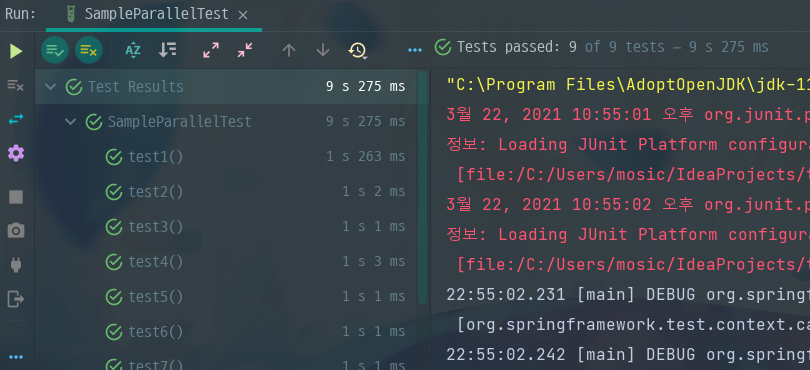Open test history clock dropdown
The height and width of the screenshot is (370, 810).
(357, 50)
